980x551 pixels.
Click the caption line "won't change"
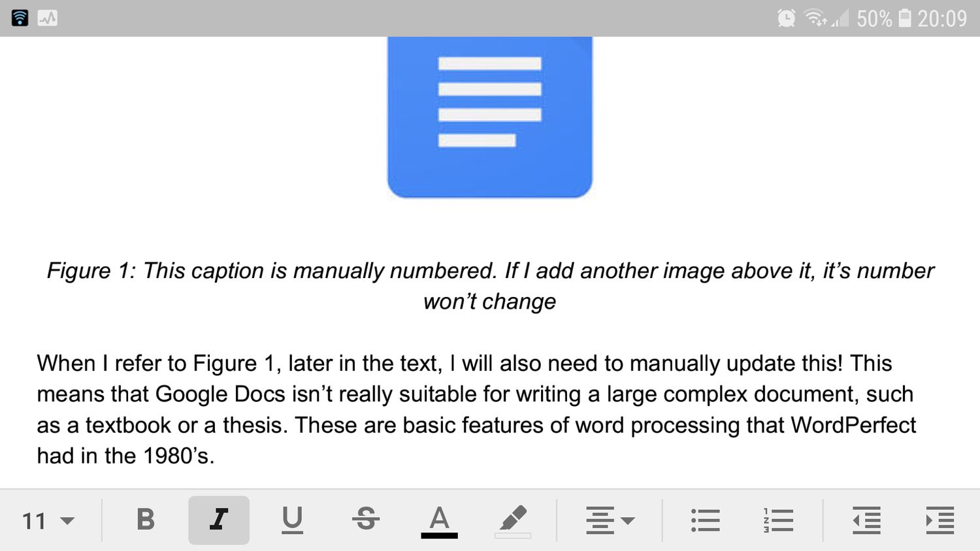(490, 302)
